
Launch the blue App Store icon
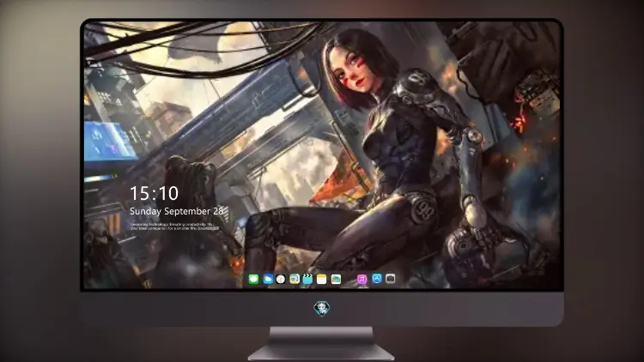[377, 279]
